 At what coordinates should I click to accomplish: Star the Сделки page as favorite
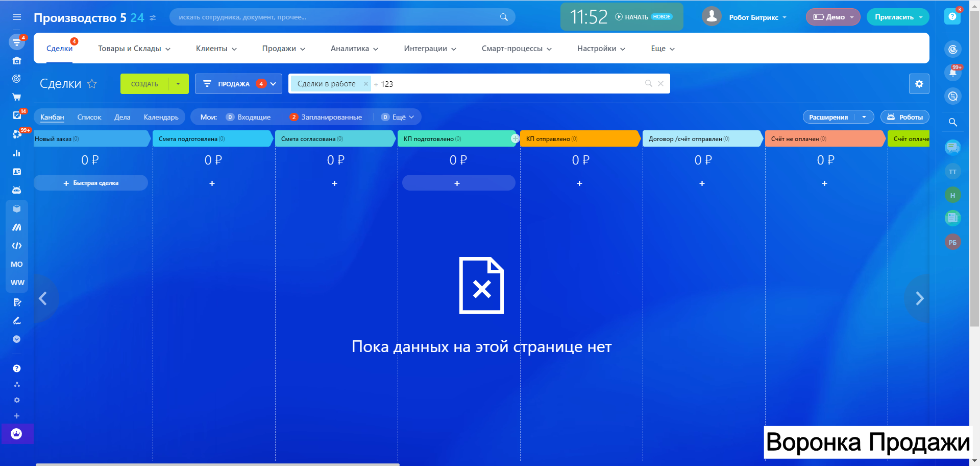coord(92,84)
